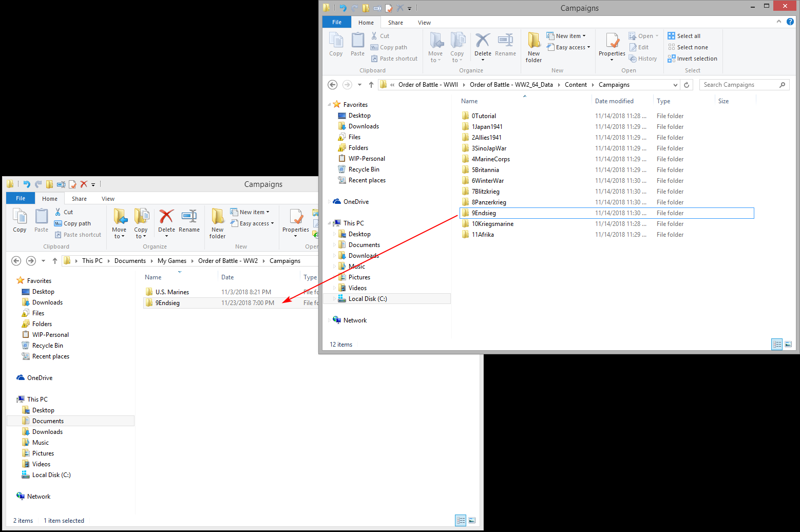Screen dimensions: 800x532
Task: Open address bar history dropdown in right window
Action: [x=675, y=85]
